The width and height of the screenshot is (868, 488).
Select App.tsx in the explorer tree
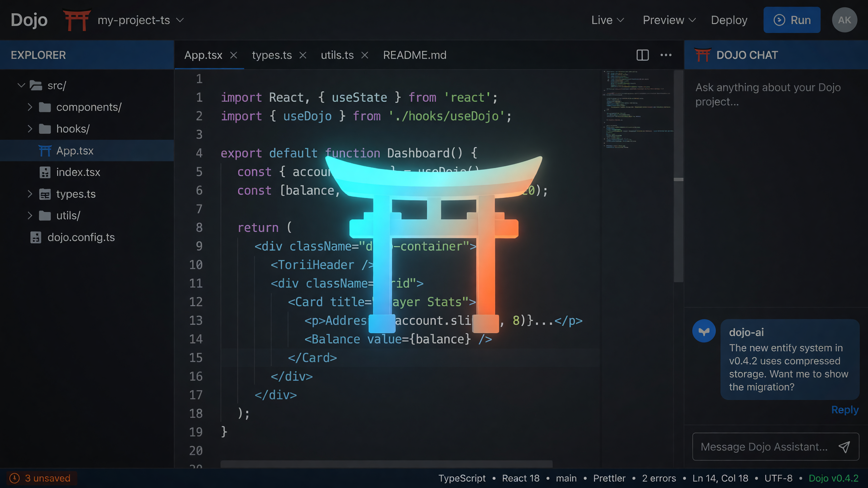click(87, 151)
